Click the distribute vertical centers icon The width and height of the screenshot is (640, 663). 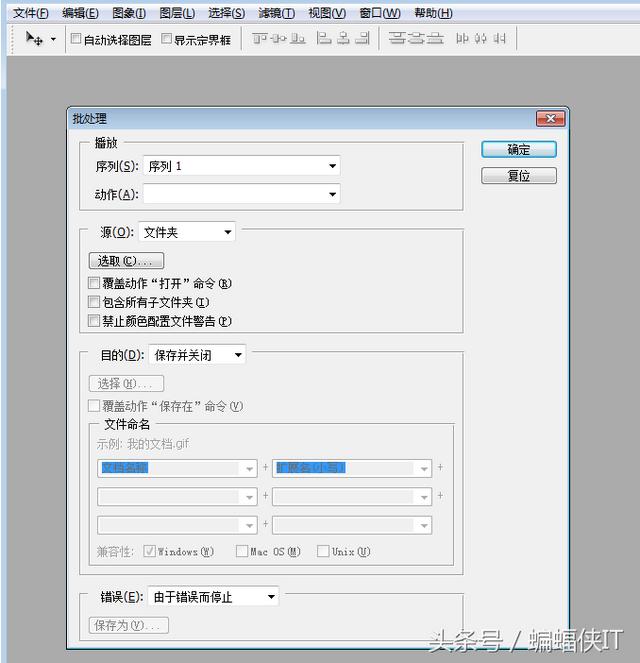pos(416,39)
